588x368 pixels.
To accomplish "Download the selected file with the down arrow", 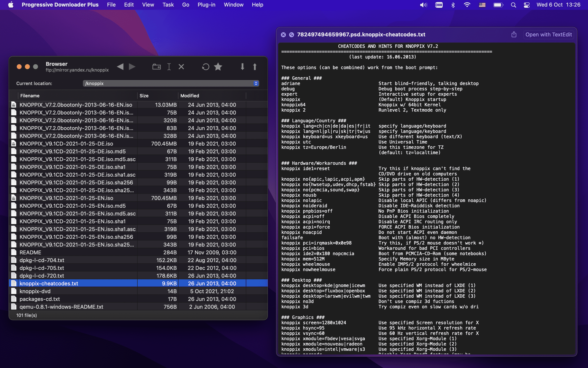I will [x=242, y=66].
